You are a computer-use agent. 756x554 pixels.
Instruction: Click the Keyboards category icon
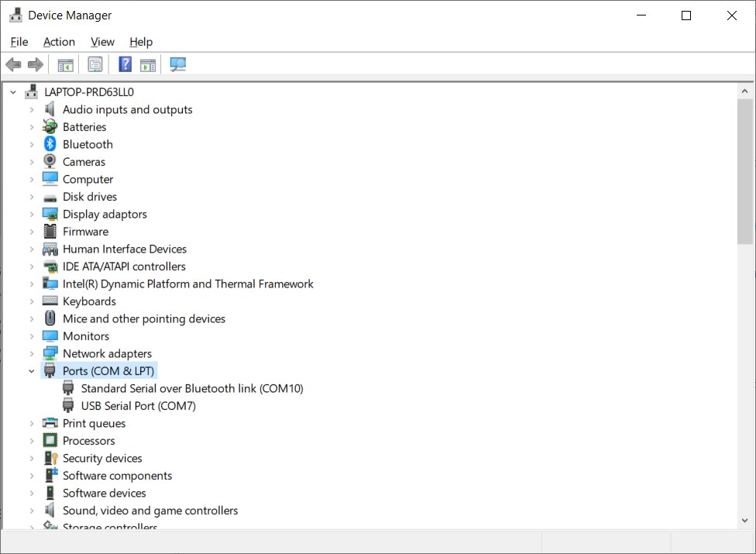(50, 301)
